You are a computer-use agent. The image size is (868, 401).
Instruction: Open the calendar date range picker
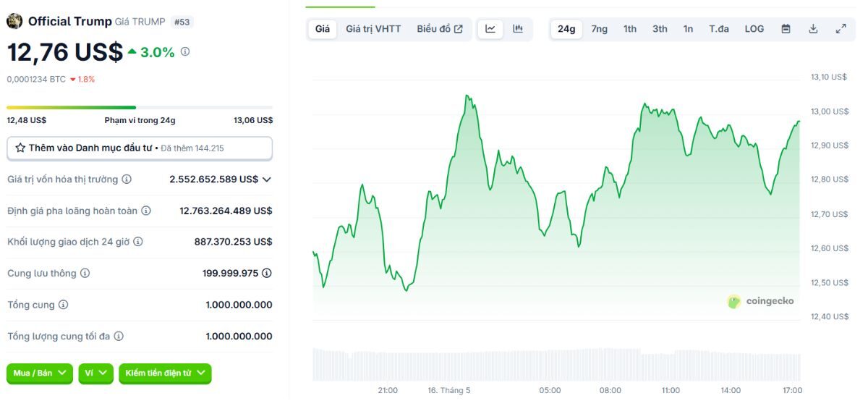point(786,29)
